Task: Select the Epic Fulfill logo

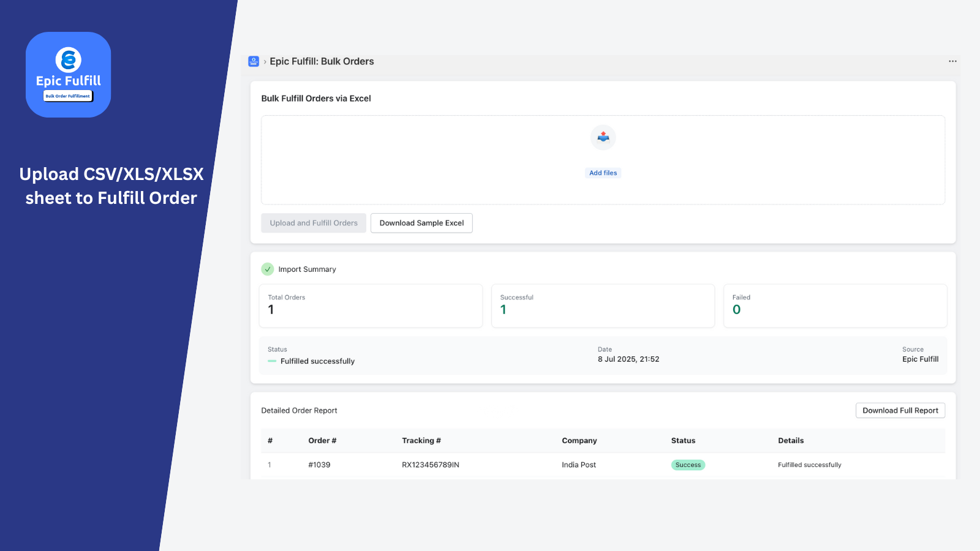Action: 68,73
